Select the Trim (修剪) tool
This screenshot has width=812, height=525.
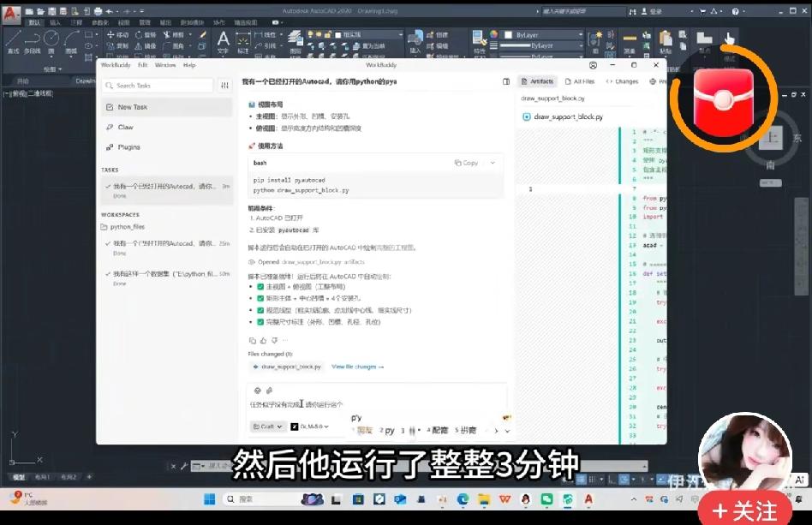click(x=174, y=35)
